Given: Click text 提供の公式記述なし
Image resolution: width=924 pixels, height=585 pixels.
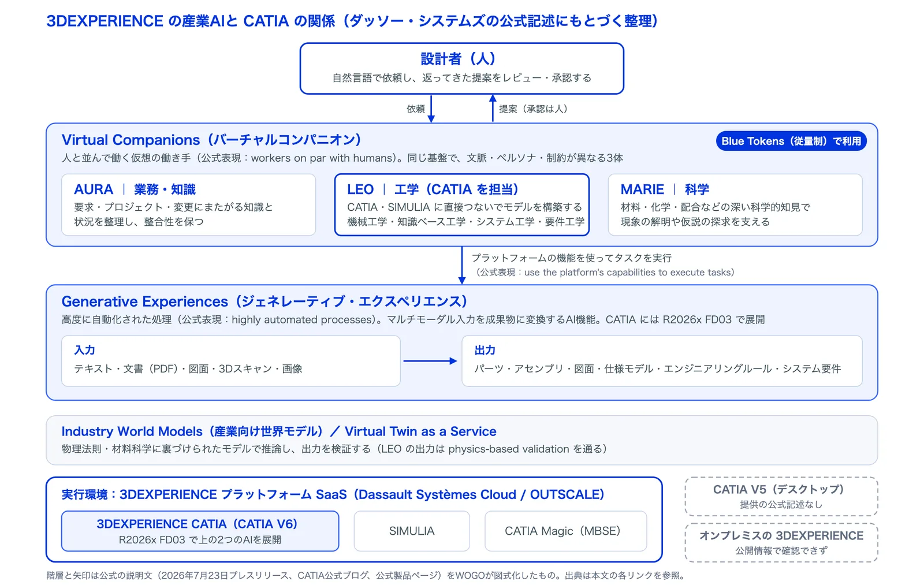Looking at the screenshot, I should [781, 504].
